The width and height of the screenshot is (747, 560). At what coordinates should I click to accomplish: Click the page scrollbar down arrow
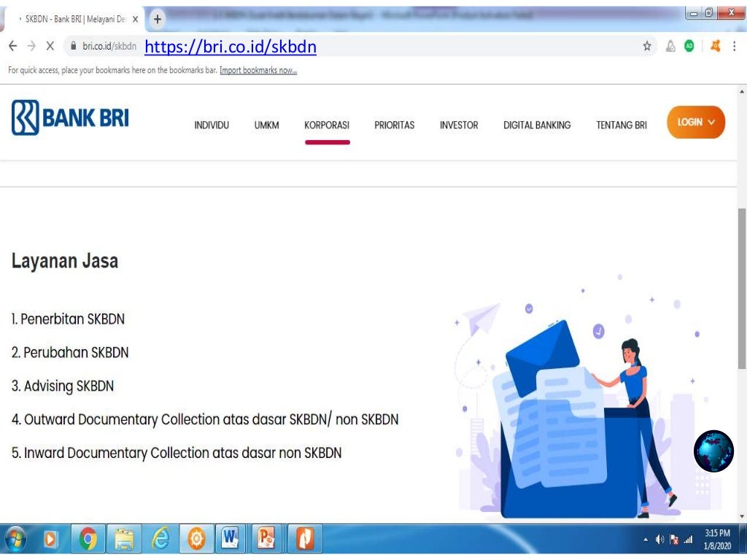pos(742,516)
